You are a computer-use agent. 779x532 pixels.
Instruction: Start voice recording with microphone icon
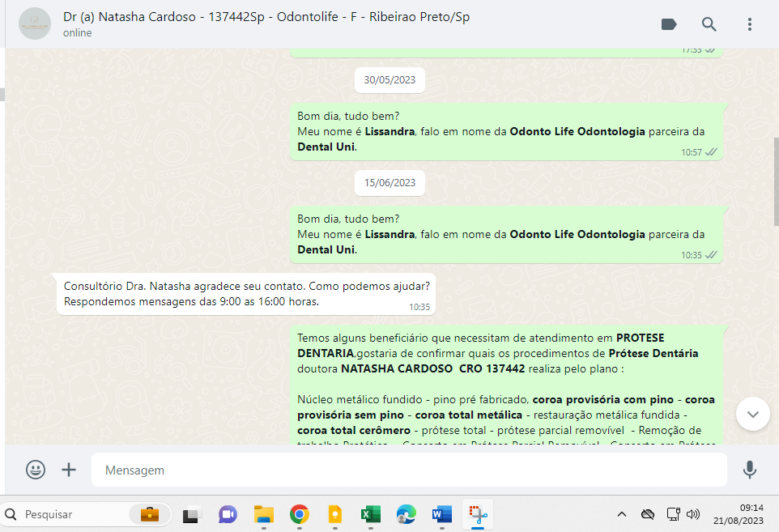tap(749, 470)
